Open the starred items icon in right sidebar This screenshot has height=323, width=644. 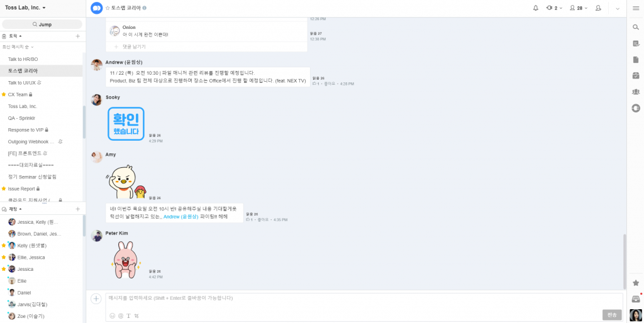[635, 283]
